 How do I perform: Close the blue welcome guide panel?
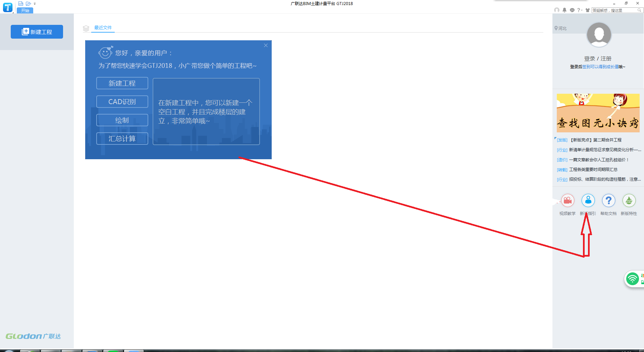pyautogui.click(x=266, y=45)
